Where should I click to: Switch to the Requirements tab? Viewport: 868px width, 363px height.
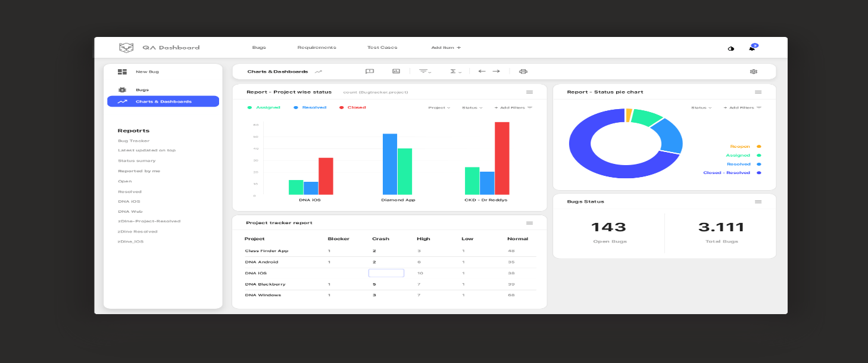tap(316, 47)
